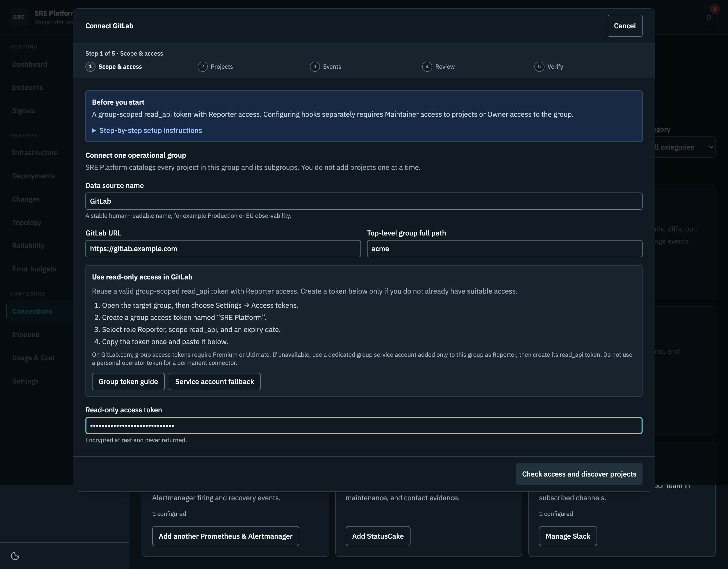The height and width of the screenshot is (569, 728).
Task: Select step 1 circle Scope & access
Action: pyautogui.click(x=90, y=67)
